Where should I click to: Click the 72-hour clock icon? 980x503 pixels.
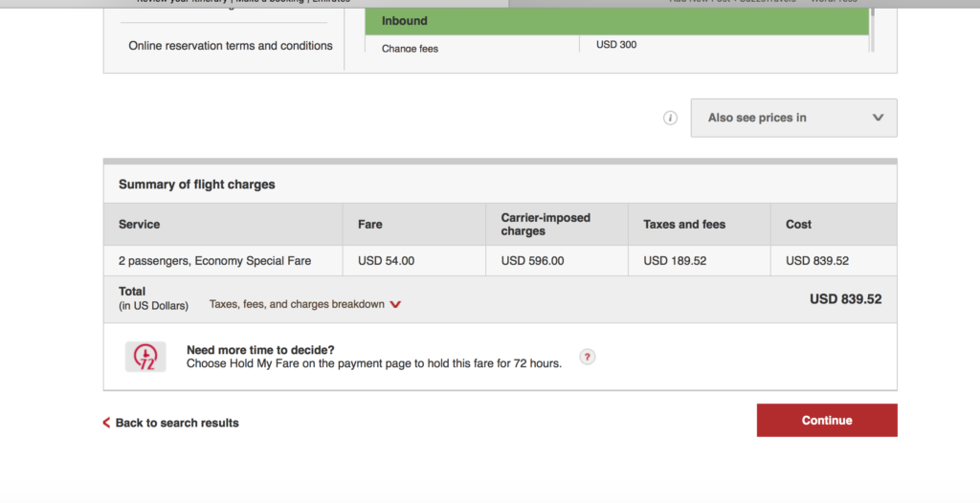[145, 357]
